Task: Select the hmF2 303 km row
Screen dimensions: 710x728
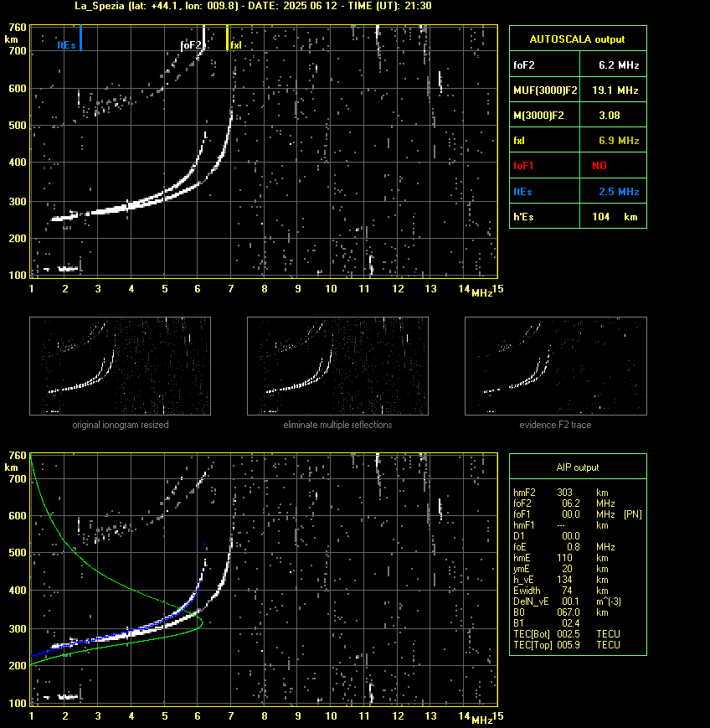Action: (x=561, y=492)
